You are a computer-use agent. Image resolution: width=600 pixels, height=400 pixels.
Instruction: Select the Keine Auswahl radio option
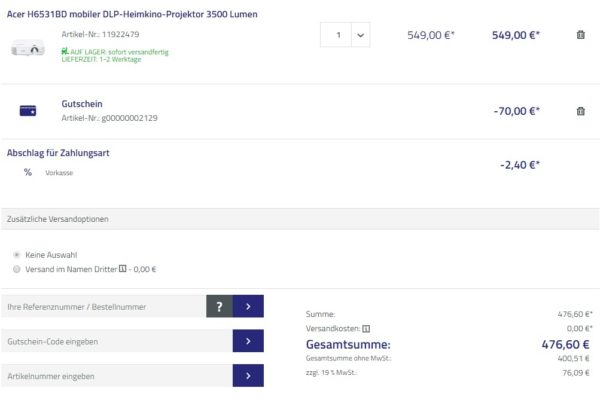click(17, 255)
